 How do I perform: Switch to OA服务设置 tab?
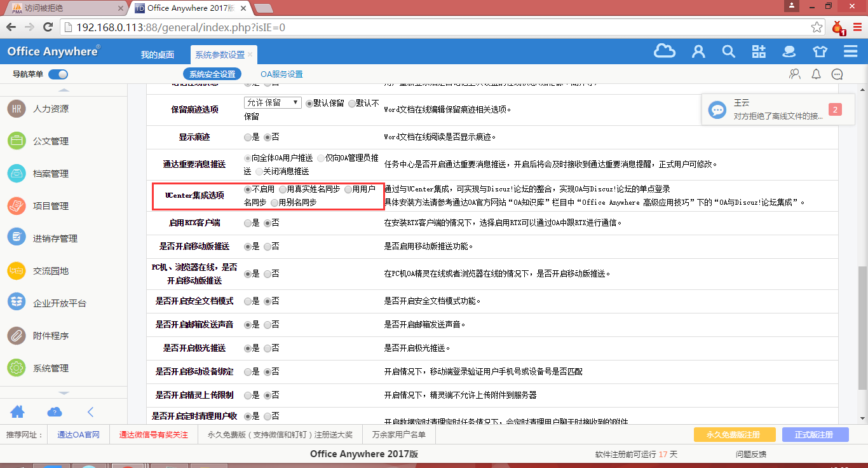pos(281,74)
